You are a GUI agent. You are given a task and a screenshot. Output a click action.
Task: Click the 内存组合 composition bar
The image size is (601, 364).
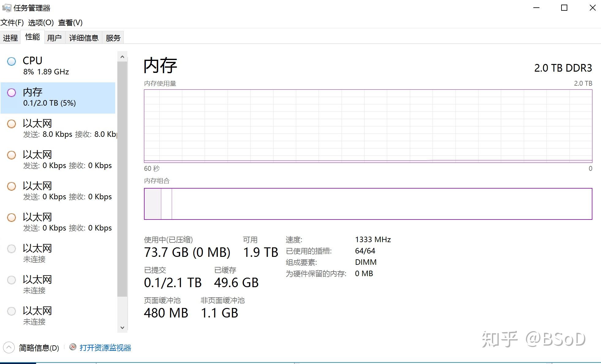point(368,204)
